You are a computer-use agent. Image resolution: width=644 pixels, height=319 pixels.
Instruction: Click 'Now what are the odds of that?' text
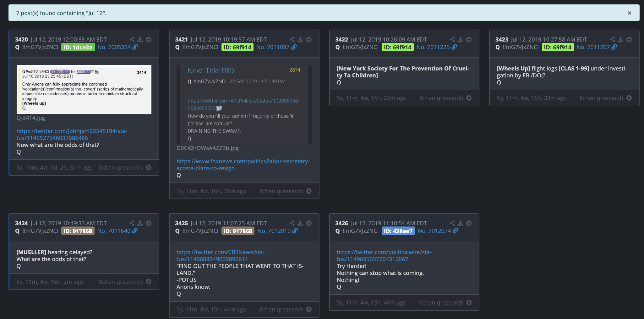tap(58, 145)
